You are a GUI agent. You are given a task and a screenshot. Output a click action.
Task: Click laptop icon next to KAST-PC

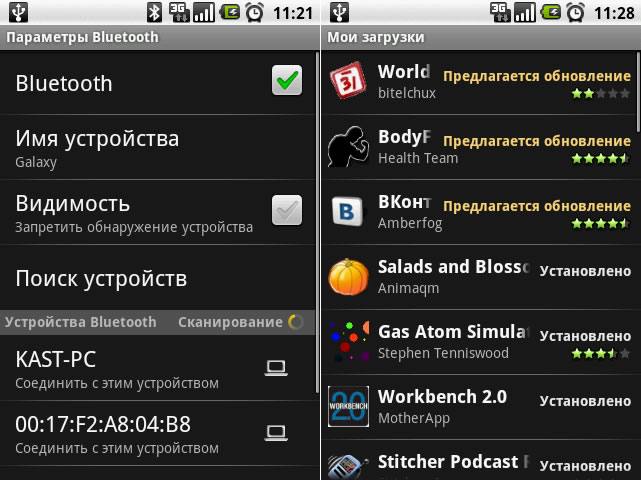pos(276,368)
